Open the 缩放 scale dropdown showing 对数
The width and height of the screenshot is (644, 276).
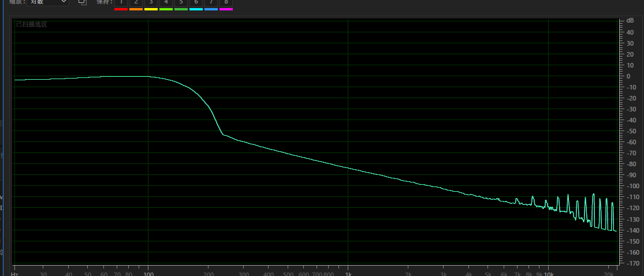47,2
